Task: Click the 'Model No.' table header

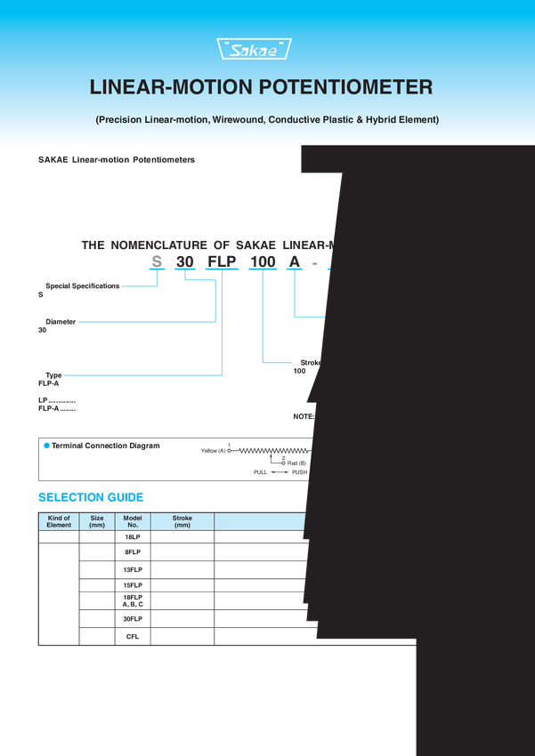Action: pyautogui.click(x=133, y=522)
